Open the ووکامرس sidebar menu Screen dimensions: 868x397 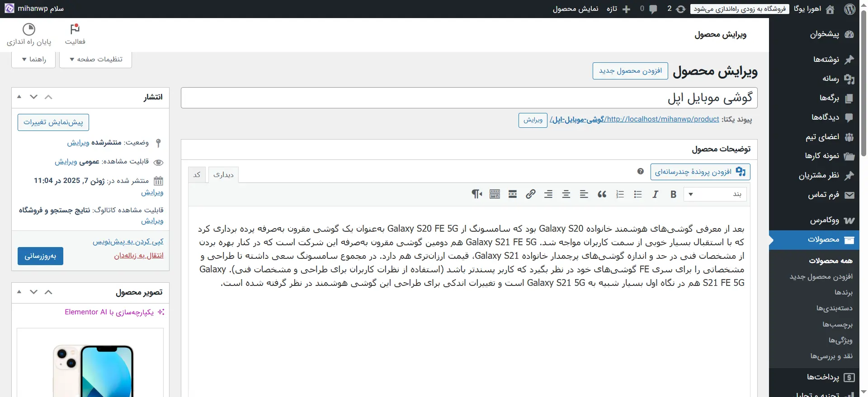tap(824, 220)
